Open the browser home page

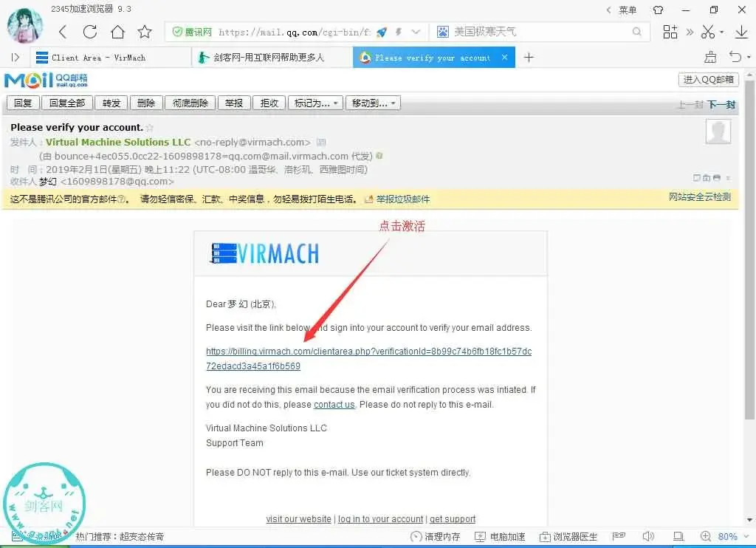117,32
